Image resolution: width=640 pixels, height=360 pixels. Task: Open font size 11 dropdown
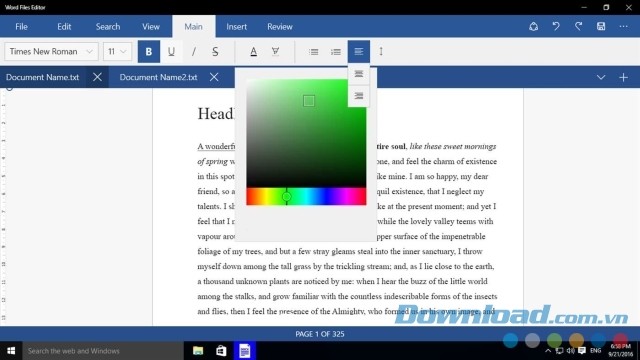pos(117,51)
